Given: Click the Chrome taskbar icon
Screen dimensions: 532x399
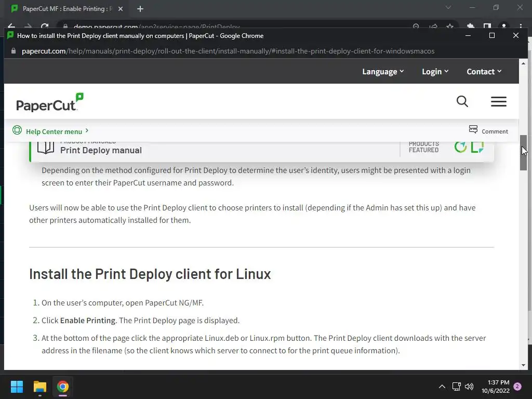Looking at the screenshot, I should (x=63, y=387).
